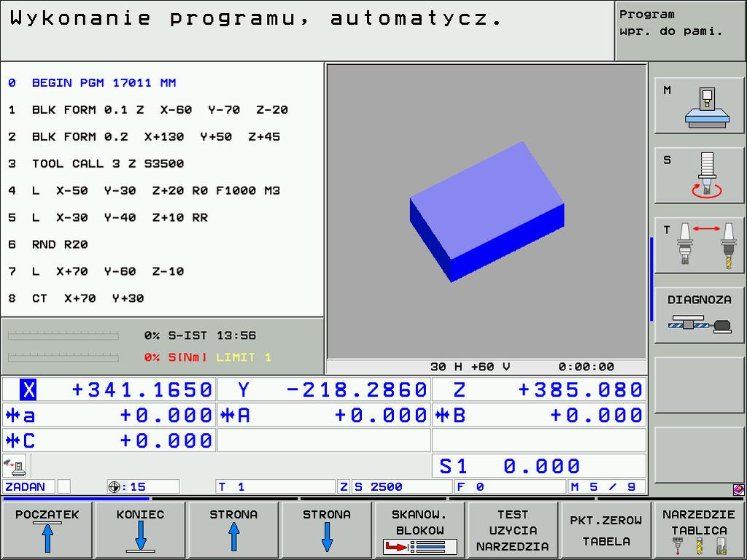This screenshot has height=560, width=747.
Task: Click the 0:00:00 machining time readout
Action: [587, 367]
